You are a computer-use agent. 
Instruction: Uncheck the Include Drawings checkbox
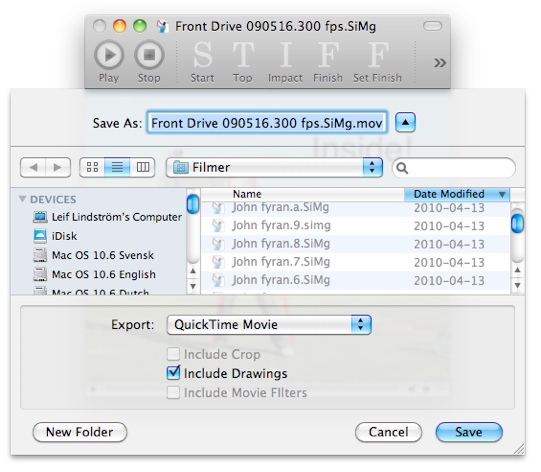(173, 373)
